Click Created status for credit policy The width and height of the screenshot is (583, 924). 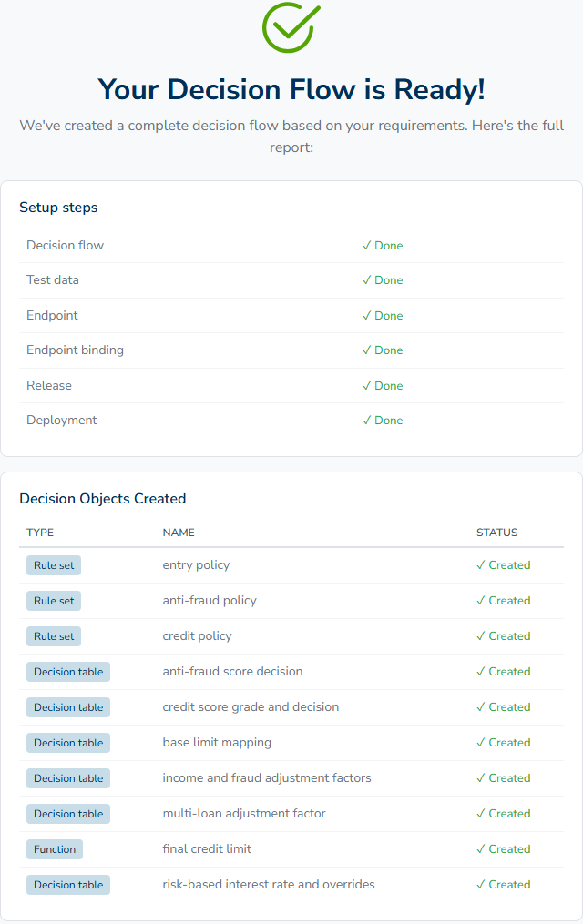pos(504,635)
